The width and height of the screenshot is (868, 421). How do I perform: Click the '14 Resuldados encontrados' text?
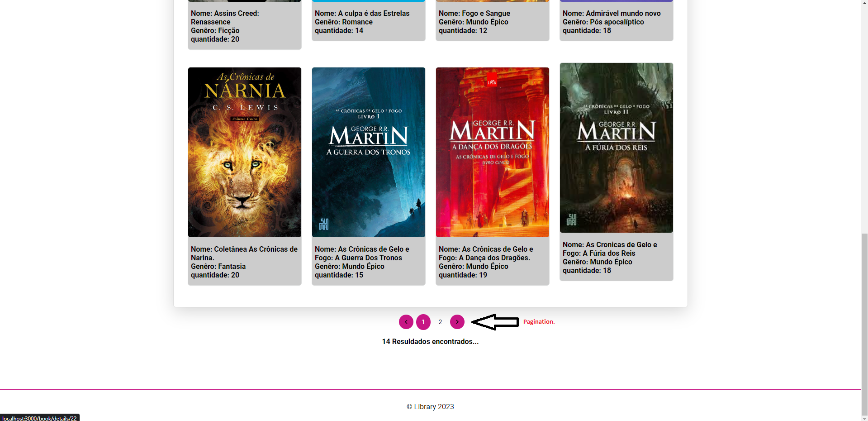(430, 342)
